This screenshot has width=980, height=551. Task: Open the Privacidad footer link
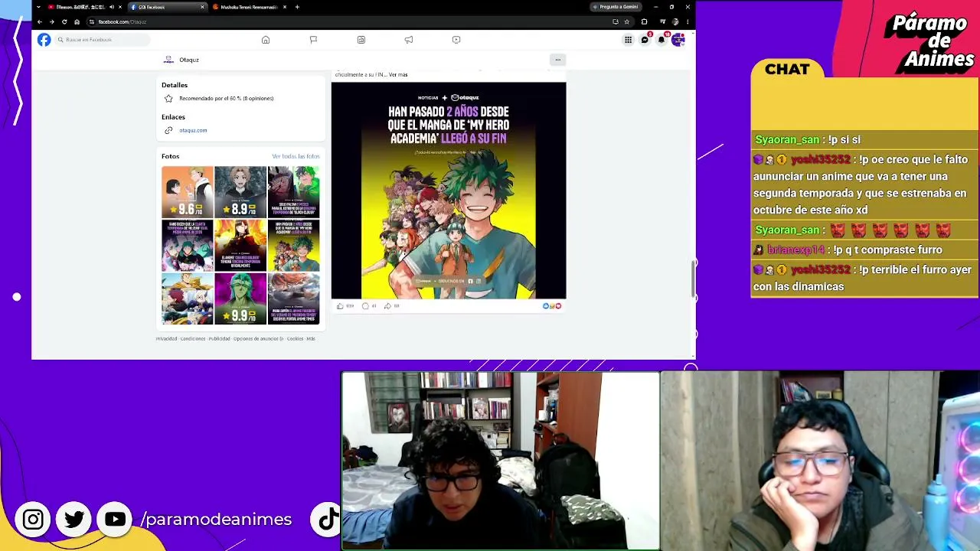click(166, 338)
